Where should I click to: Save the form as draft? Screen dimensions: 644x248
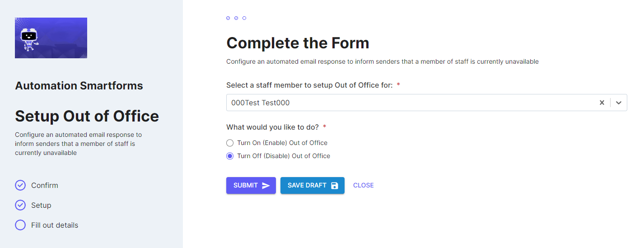click(x=313, y=185)
